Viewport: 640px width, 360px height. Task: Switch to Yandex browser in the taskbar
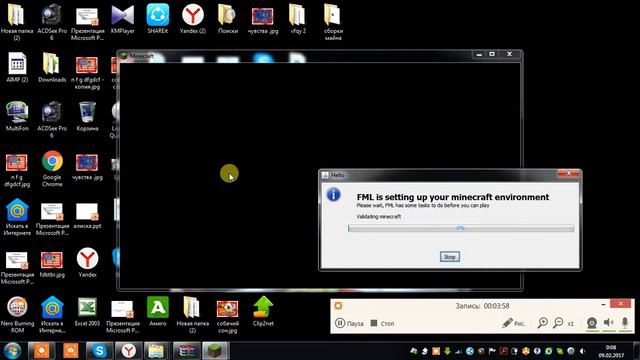point(129,351)
